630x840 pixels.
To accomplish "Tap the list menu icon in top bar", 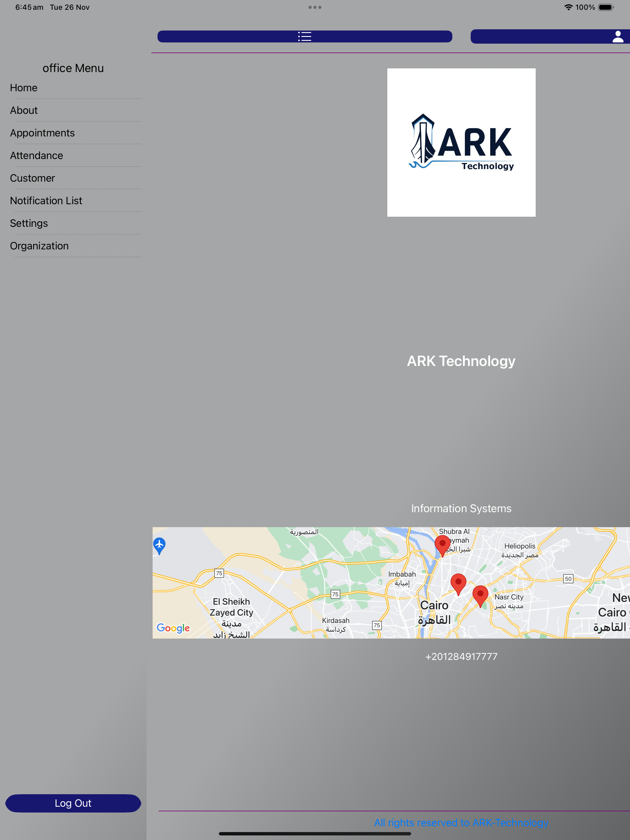I will 305,36.
